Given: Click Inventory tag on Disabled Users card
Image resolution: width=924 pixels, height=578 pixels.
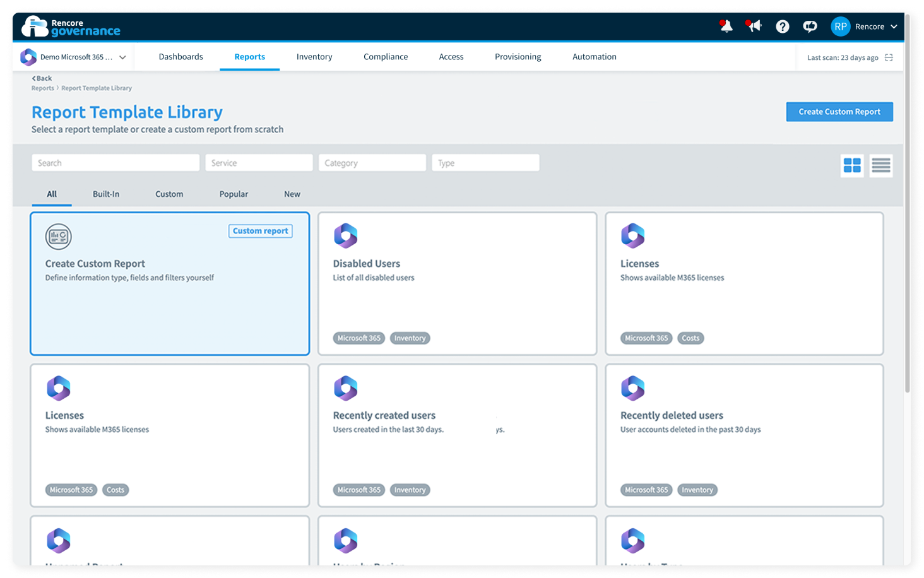Looking at the screenshot, I should point(410,338).
